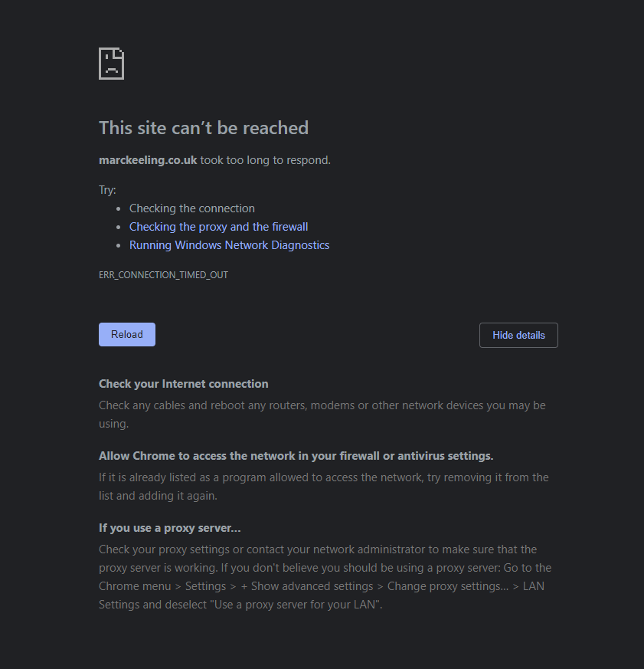This screenshot has width=644, height=669.
Task: Click 'Show advanced settings' text in proxy paragraph
Action: tap(309, 586)
